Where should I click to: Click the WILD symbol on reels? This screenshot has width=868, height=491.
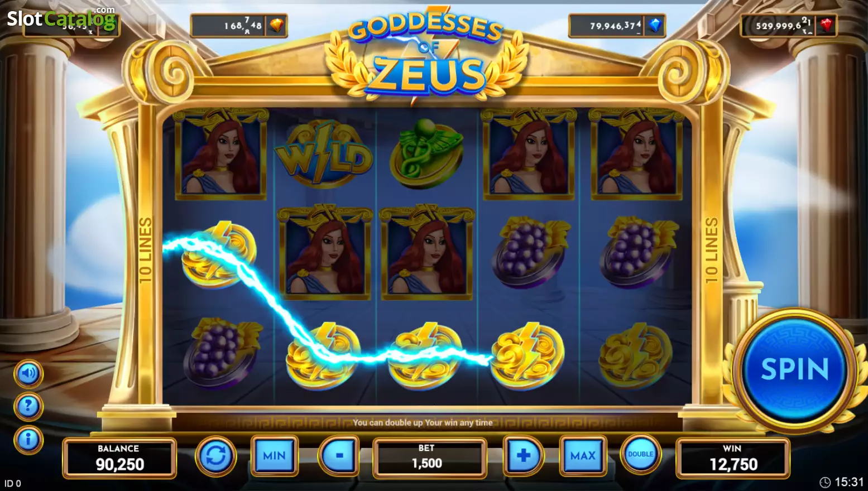(324, 155)
